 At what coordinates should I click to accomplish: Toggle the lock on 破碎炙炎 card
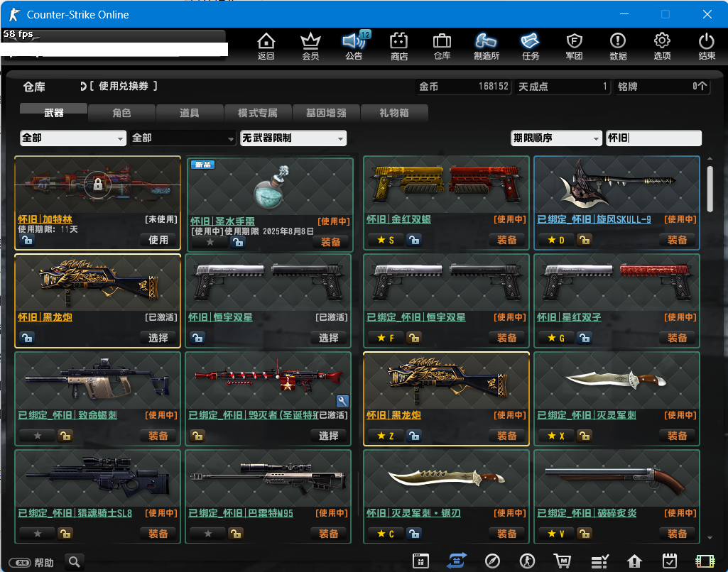pyautogui.click(x=584, y=534)
